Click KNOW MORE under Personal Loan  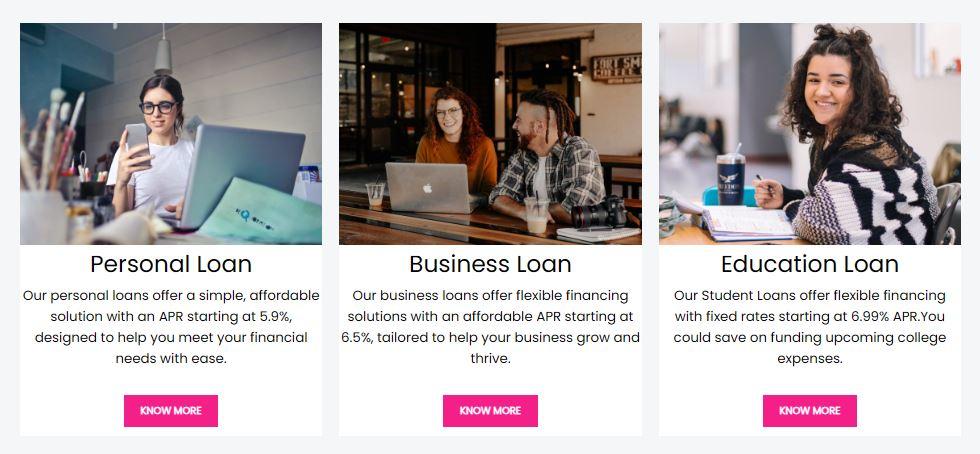pyautogui.click(x=171, y=411)
